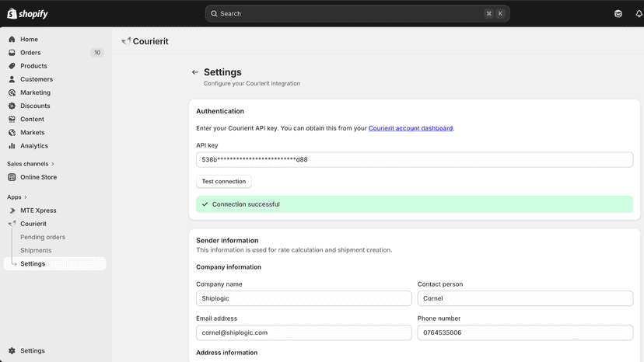Go back with the arrow beside Settings
This screenshot has width=644, height=362.
195,72
